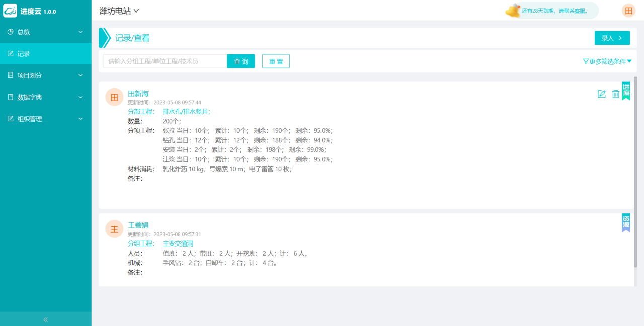Click the 资源 bookmark tag on second record

click(x=626, y=222)
